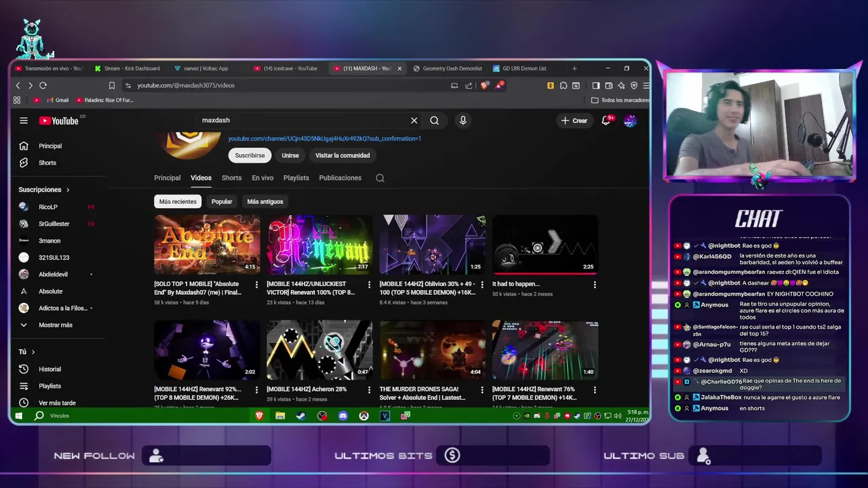Open Windows taskbar search magnifier
The image size is (868, 488).
tap(39, 415)
